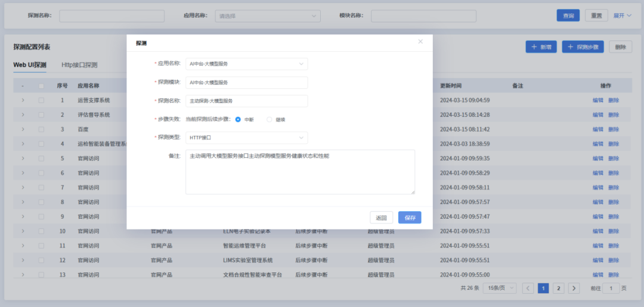Open the 15条/页 page size dropdown
The height and width of the screenshot is (307, 644).
click(x=500, y=288)
